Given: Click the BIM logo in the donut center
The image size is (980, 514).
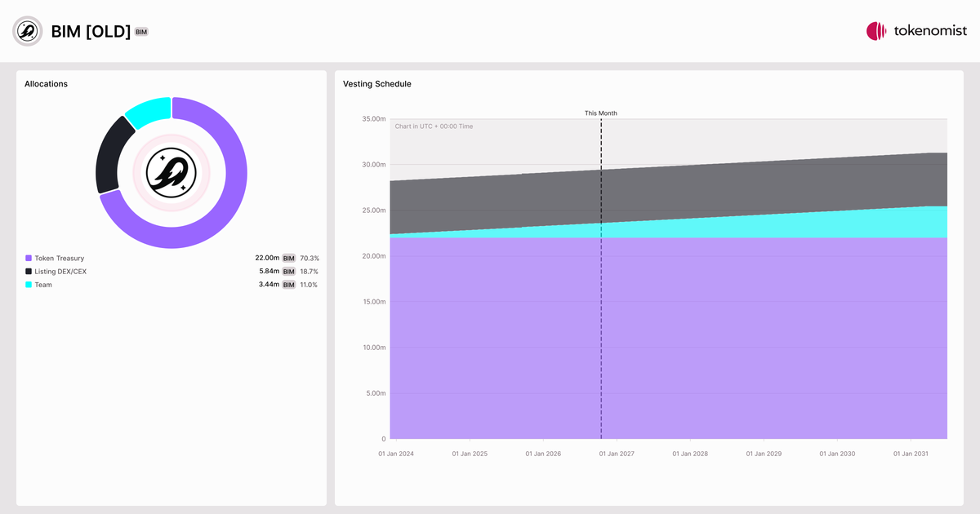Looking at the screenshot, I should (171, 173).
